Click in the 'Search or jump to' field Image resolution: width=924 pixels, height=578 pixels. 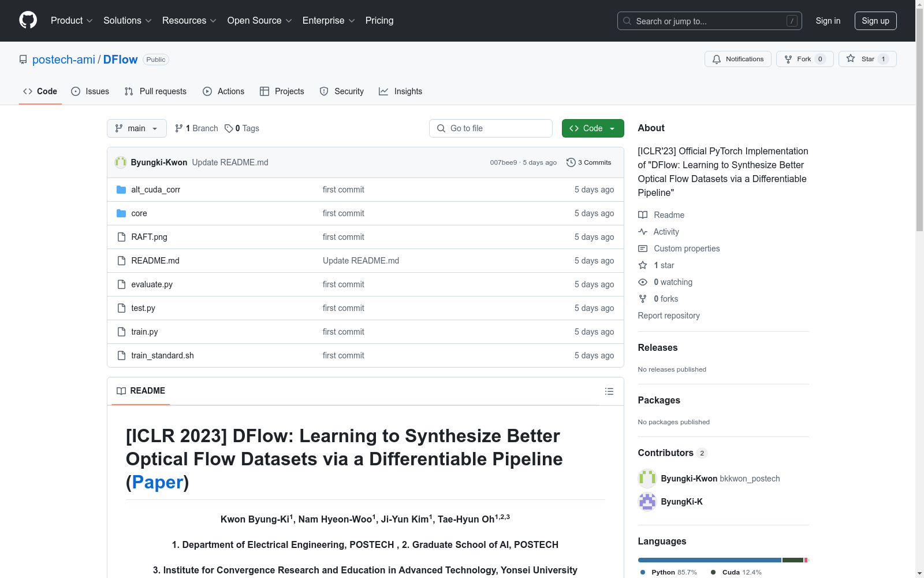[710, 21]
